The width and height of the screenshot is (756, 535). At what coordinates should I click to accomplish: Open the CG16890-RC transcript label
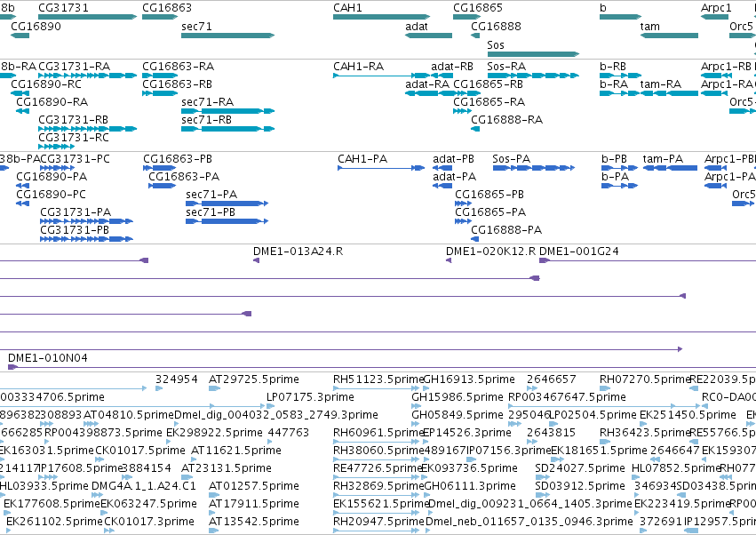(x=46, y=84)
